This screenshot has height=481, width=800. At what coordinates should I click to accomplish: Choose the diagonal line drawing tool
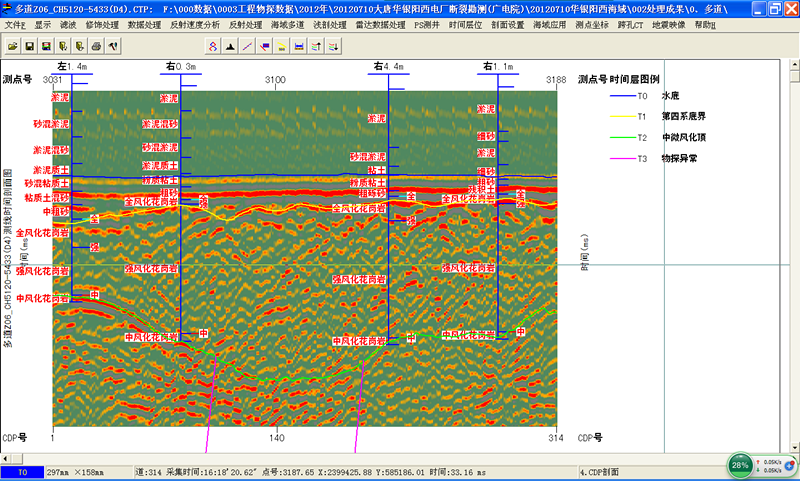coord(247,46)
